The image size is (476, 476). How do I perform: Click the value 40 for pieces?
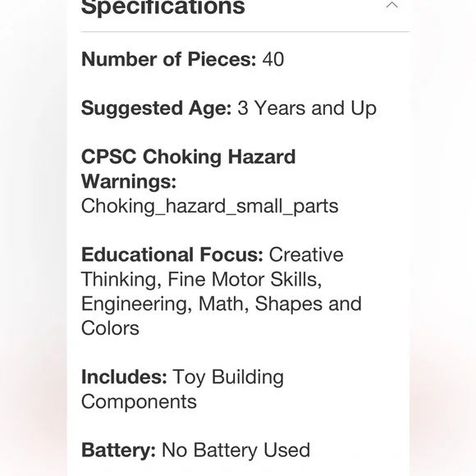coord(273,59)
